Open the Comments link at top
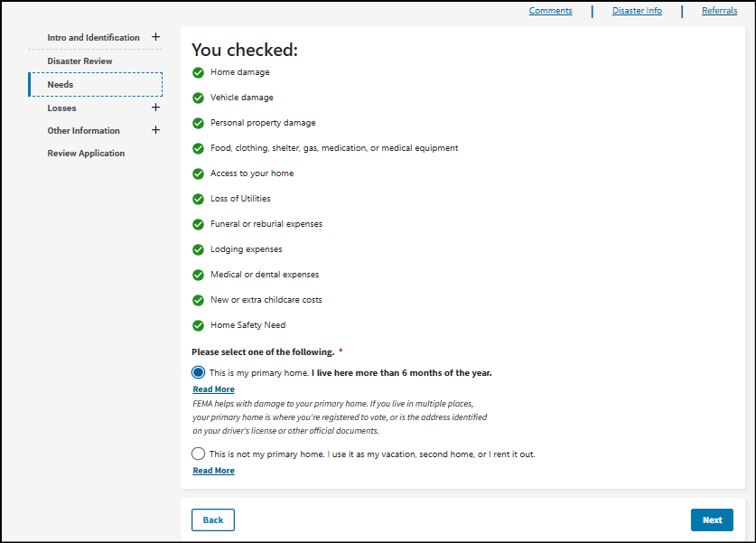This screenshot has height=543, width=756. click(550, 11)
